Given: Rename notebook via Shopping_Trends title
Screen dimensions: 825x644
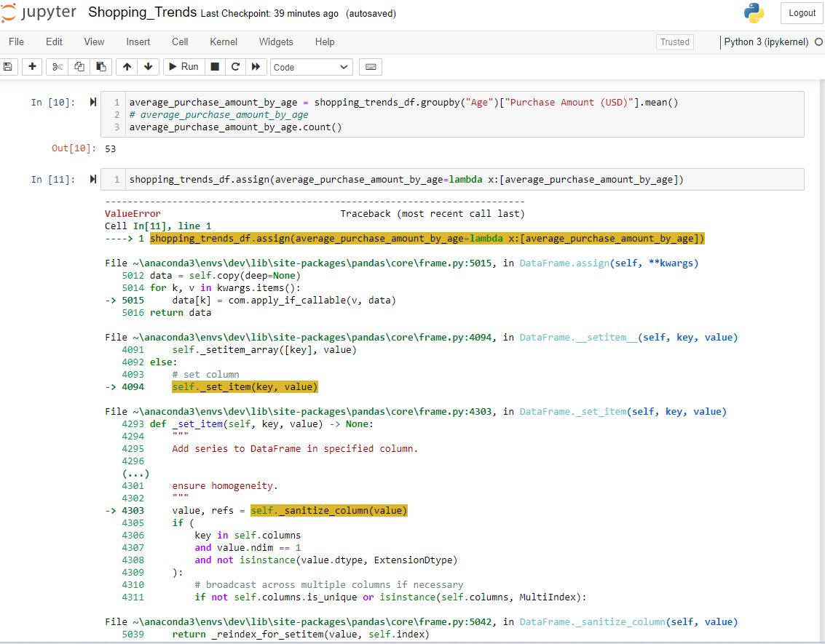Looking at the screenshot, I should [142, 12].
